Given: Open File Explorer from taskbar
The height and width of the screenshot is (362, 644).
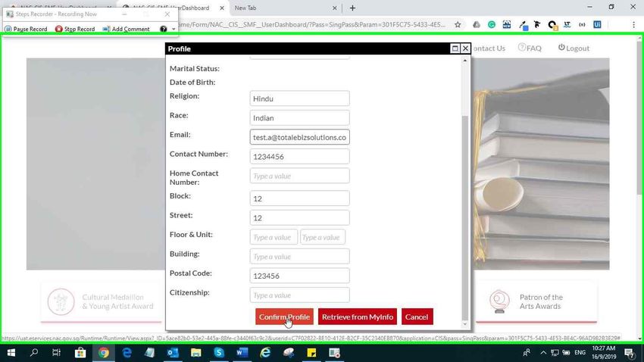Looking at the screenshot, I should [x=196, y=353].
